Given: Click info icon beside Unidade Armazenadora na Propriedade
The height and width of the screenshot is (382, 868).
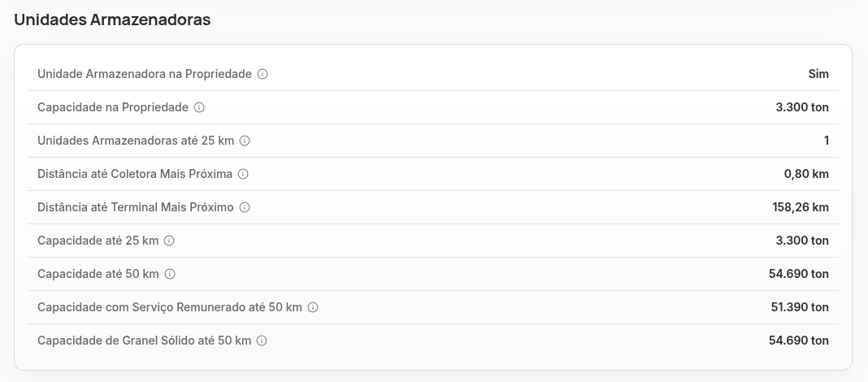Looking at the screenshot, I should (263, 74).
